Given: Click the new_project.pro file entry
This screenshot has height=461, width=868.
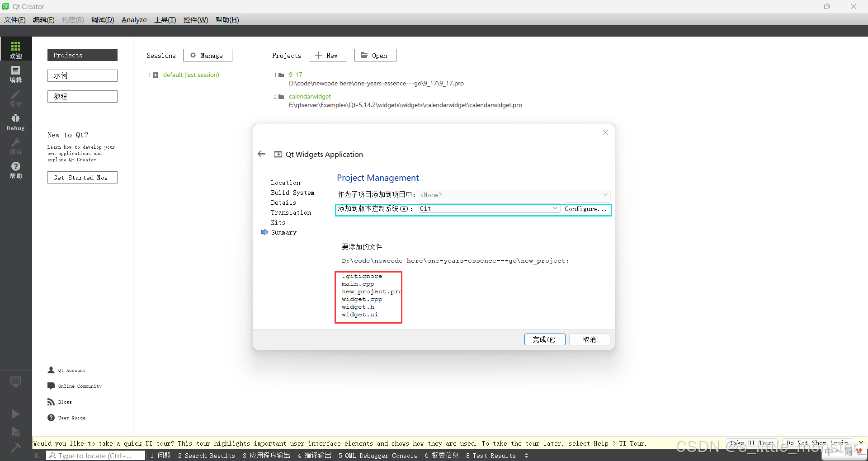Looking at the screenshot, I should pos(372,292).
